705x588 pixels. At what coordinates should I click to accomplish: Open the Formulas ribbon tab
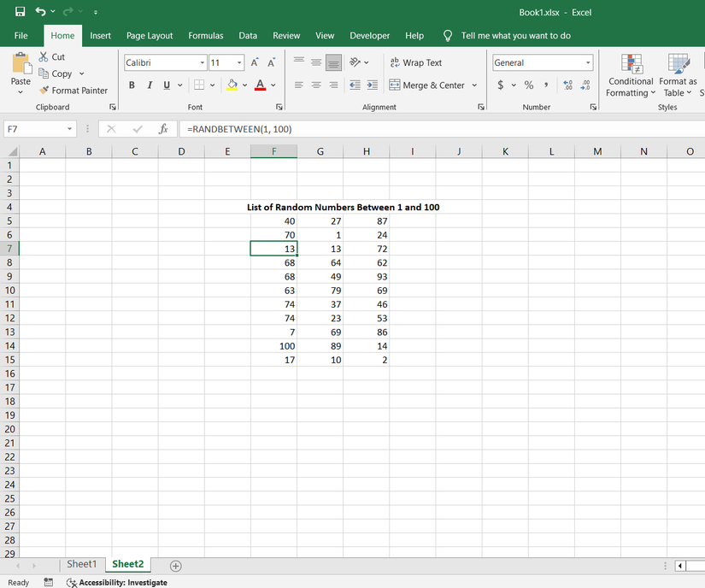(205, 36)
